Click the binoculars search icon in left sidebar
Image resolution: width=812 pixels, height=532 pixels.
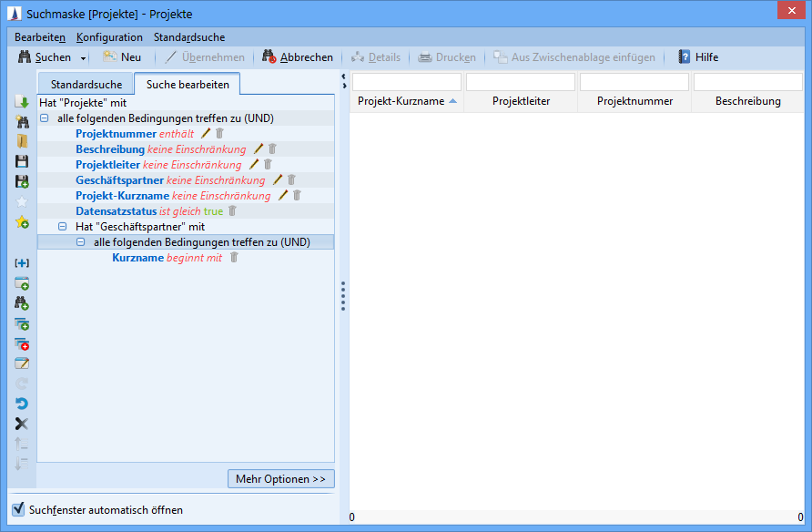tap(22, 121)
